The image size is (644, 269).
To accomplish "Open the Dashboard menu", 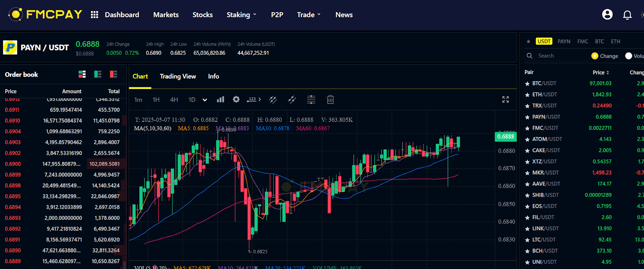I will pyautogui.click(x=122, y=15).
